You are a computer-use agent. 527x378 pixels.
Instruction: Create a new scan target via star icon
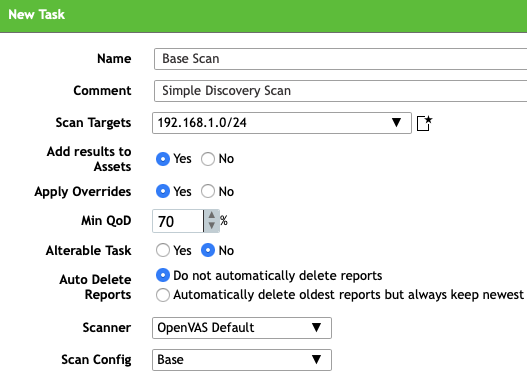click(424, 123)
